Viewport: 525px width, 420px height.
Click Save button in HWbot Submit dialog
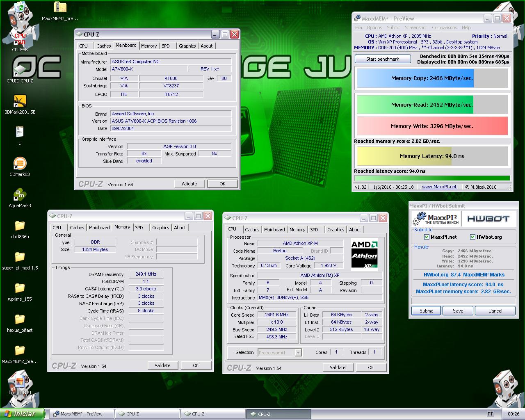(x=458, y=311)
